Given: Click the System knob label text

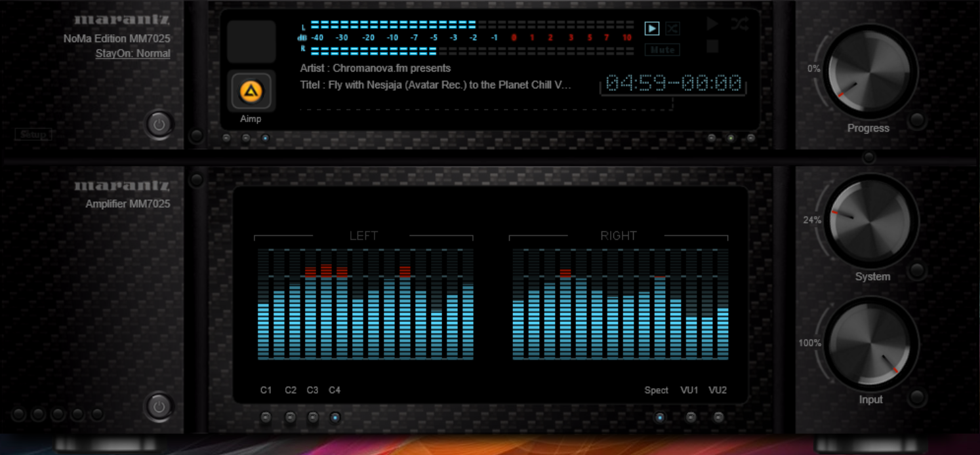Looking at the screenshot, I should [x=872, y=277].
